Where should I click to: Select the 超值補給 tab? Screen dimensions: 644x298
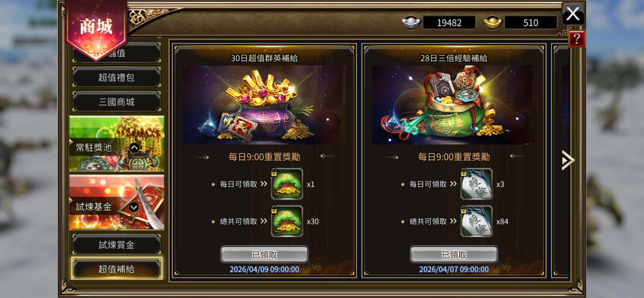pos(117,269)
